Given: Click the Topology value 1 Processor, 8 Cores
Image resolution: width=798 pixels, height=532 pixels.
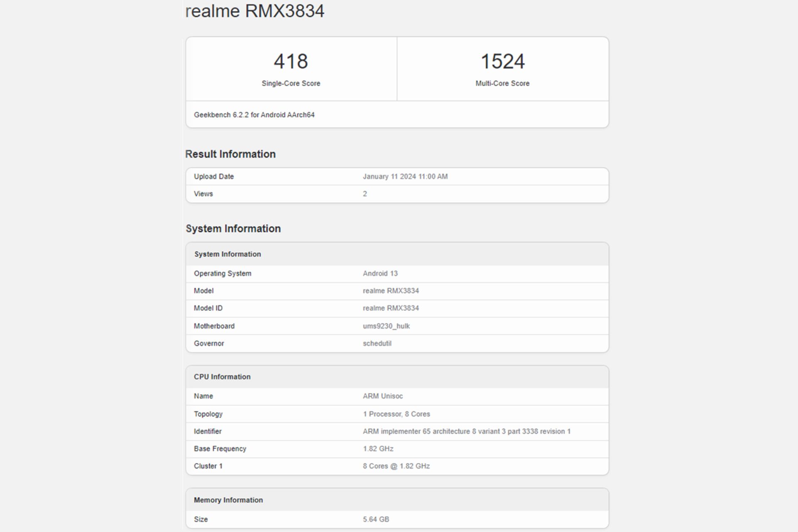Looking at the screenshot, I should click(396, 414).
